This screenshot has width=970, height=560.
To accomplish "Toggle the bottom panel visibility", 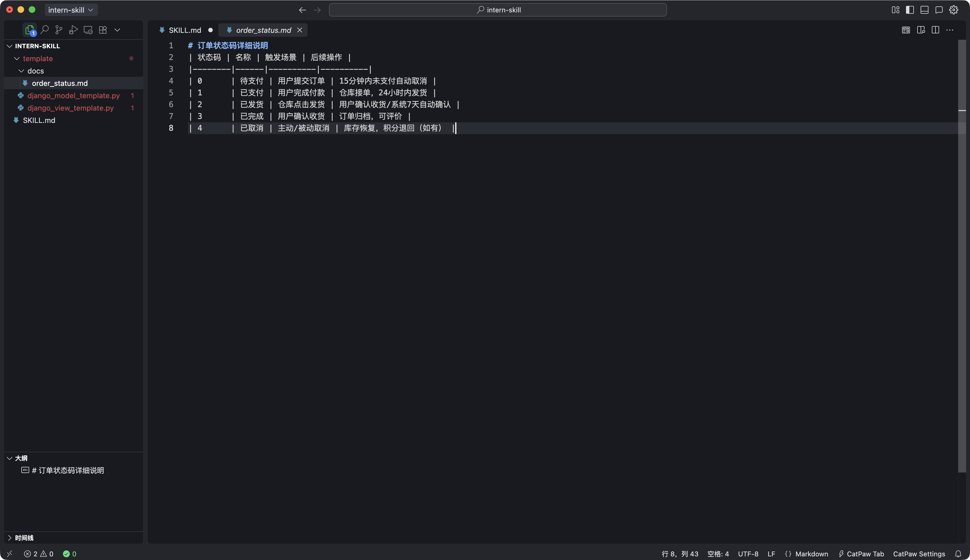I will tap(925, 10).
